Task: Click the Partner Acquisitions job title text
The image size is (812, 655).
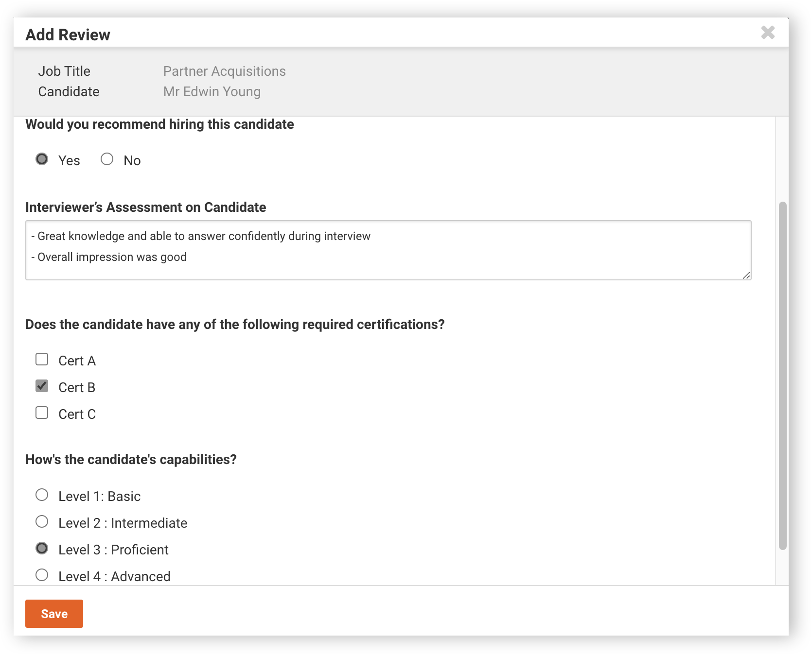Action: [x=224, y=71]
